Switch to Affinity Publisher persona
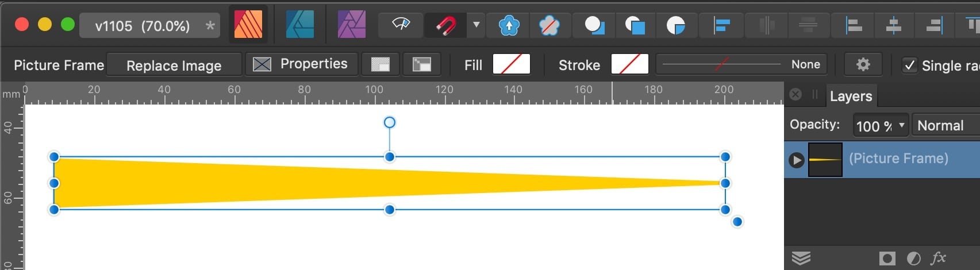Screen dimensions: 980x270 click(248, 25)
